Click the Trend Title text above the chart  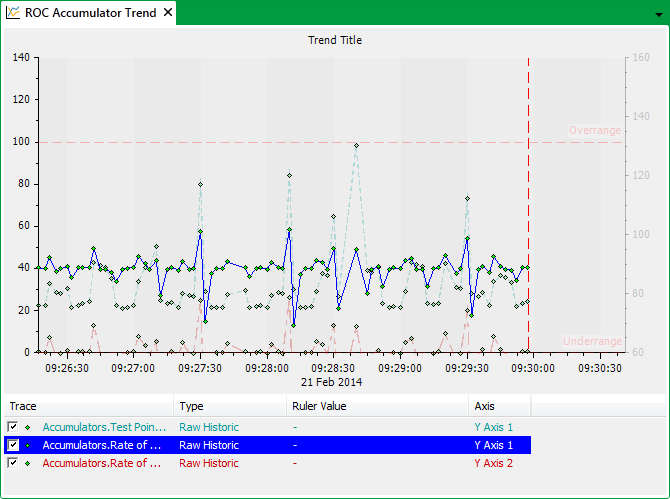(335, 40)
